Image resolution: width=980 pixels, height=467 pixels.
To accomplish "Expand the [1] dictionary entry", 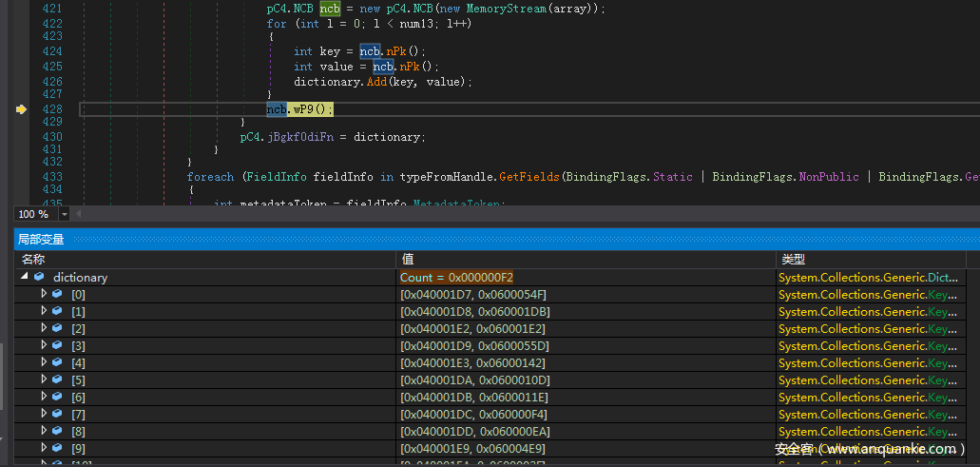I will 44,312.
